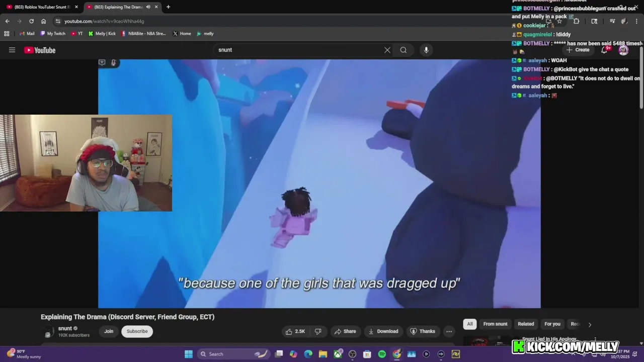View site information icon in address bar
The width and height of the screenshot is (644, 362).
coord(58,21)
